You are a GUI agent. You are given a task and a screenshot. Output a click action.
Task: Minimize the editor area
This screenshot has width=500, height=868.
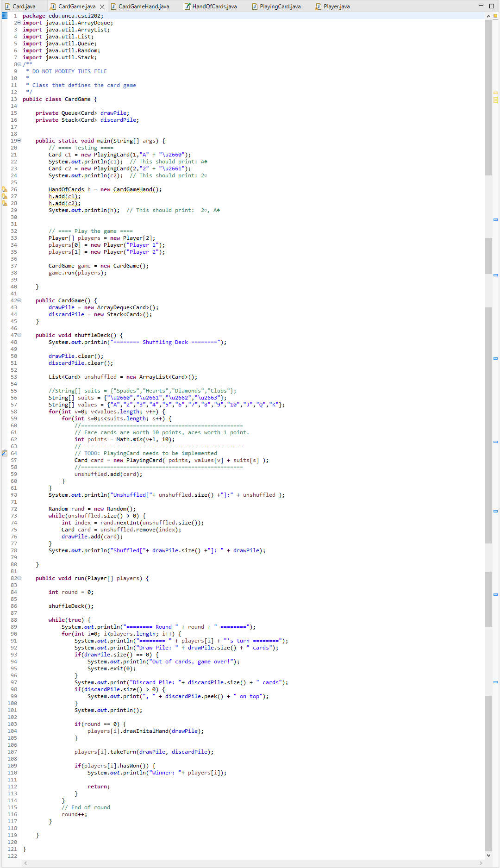(481, 5)
